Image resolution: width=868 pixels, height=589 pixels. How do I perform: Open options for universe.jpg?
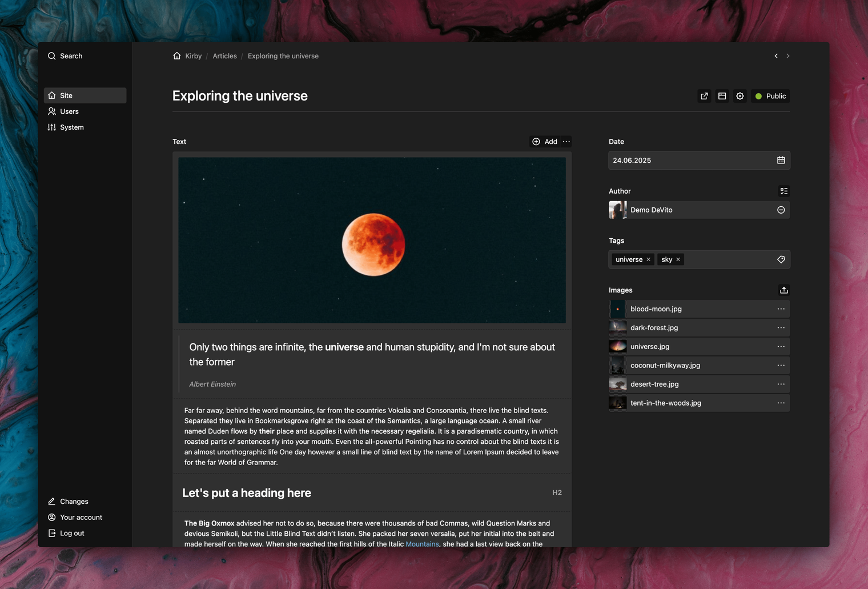[x=781, y=347]
